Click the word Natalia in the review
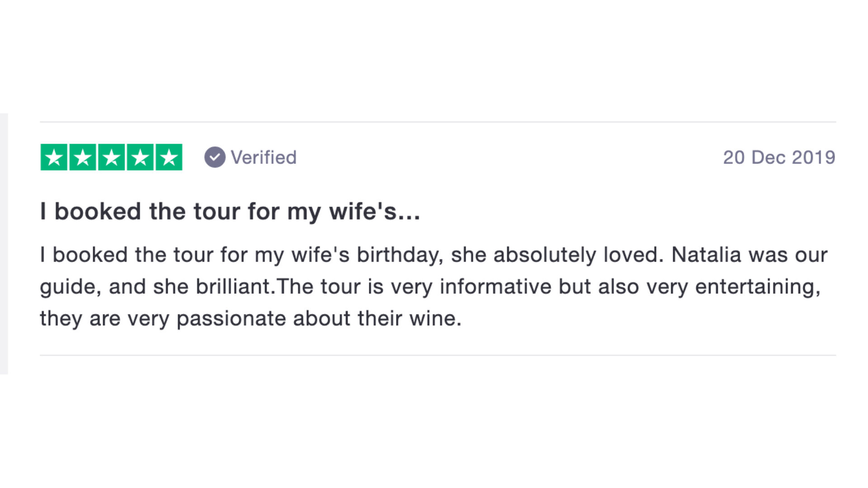The width and height of the screenshot is (868, 488). point(706,255)
